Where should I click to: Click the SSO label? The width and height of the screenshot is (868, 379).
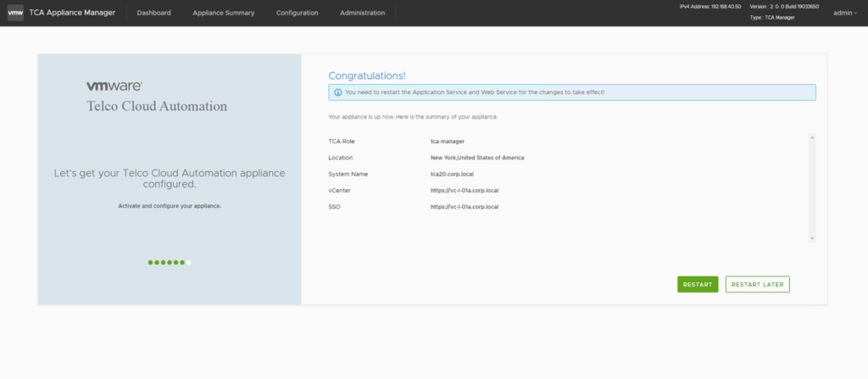[334, 207]
